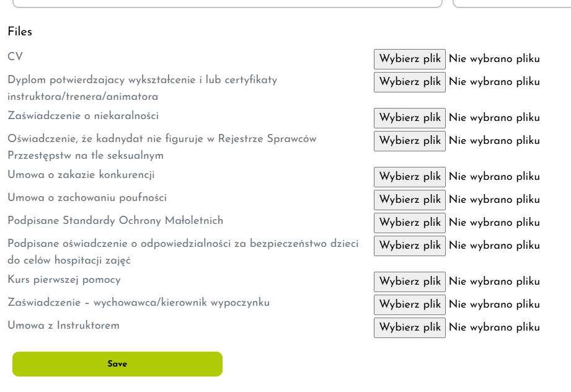Click 'Nie wybrano pliku' for Kurs pierwszej pomocy
Viewport: 571px width, 392px height.
click(x=494, y=282)
